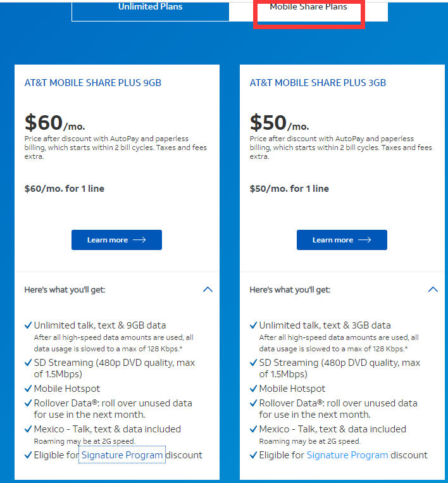Click checkmark beside Signature Program eligibility, 3GB plan
Image resolution: width=448 pixels, height=483 pixels.
coord(253,455)
